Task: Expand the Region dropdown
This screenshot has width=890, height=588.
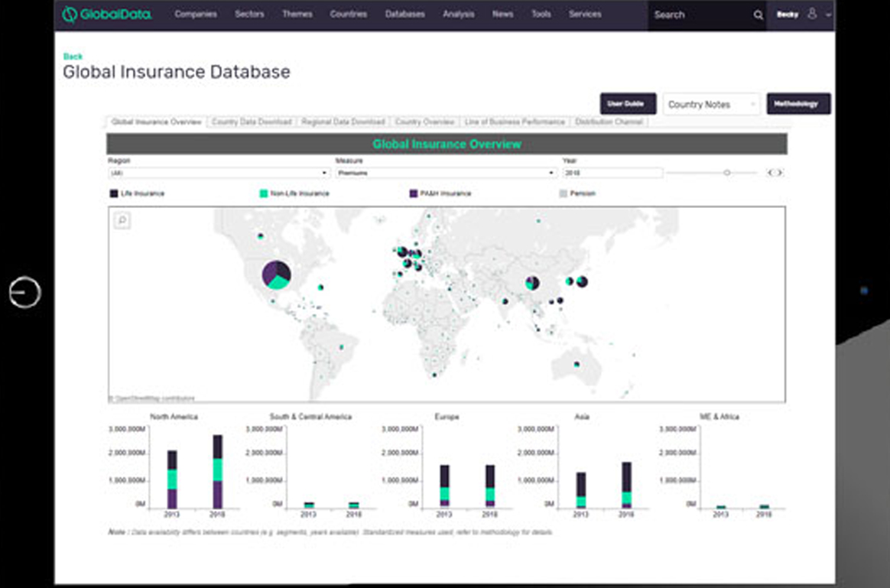Action: tap(219, 173)
